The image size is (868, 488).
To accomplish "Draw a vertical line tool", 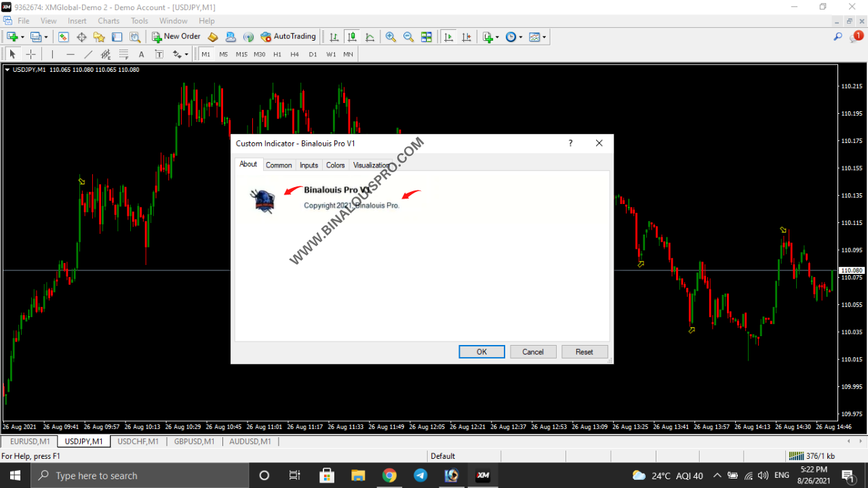I will (52, 54).
